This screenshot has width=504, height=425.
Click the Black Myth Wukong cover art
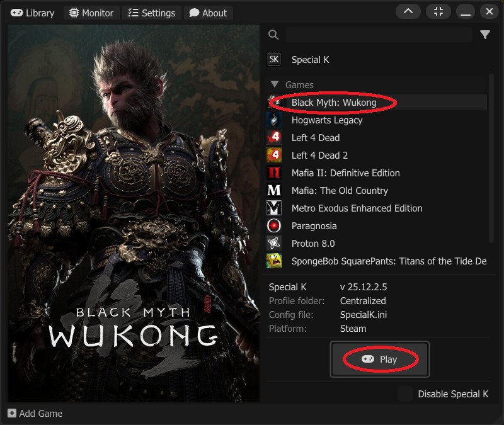[x=134, y=213]
